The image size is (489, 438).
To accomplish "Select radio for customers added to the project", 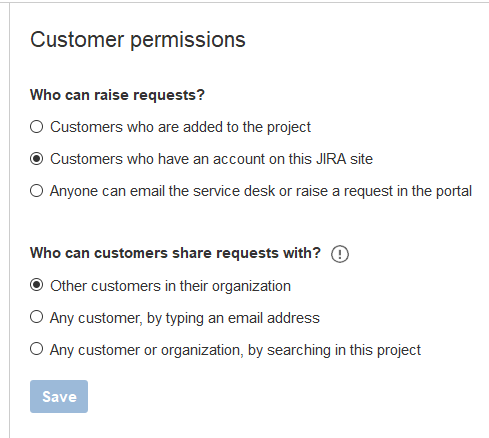I will coord(36,127).
